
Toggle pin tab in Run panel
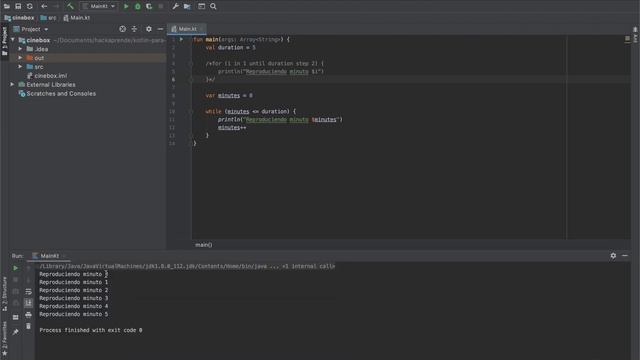click(16, 332)
